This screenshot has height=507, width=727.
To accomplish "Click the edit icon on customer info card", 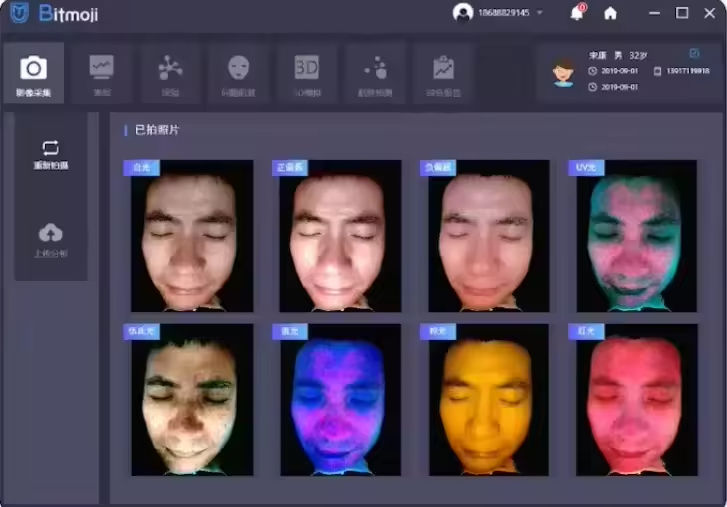I will coord(695,52).
